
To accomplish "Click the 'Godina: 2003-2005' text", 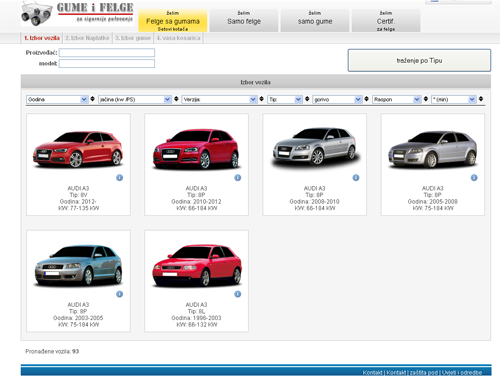I will [78, 318].
